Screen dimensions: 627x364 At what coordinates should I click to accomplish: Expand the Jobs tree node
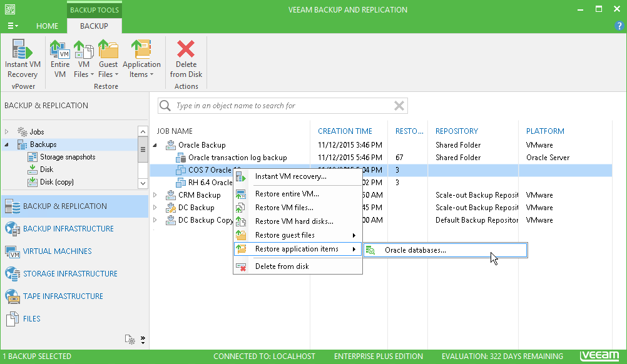pyautogui.click(x=6, y=131)
